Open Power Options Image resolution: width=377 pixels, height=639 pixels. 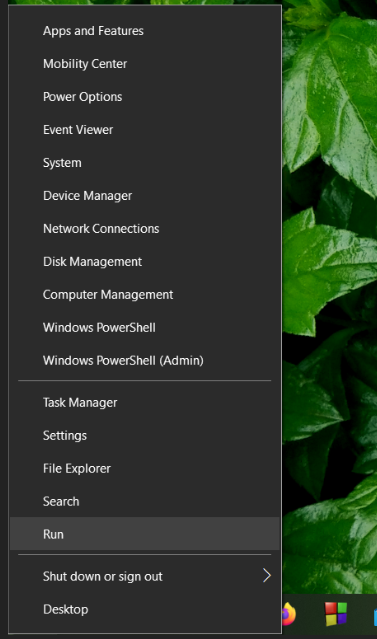(145, 97)
